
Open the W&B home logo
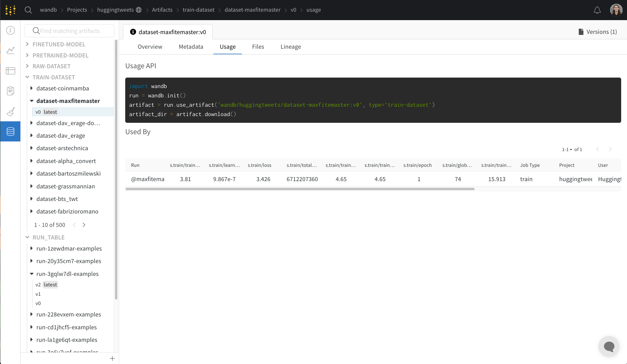click(x=10, y=10)
